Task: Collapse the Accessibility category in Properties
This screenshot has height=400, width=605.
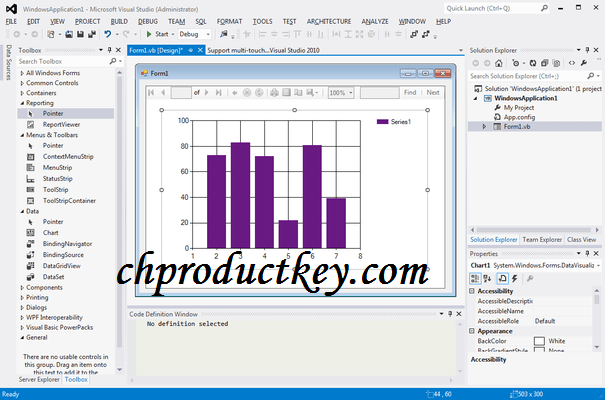Action: pos(471,291)
